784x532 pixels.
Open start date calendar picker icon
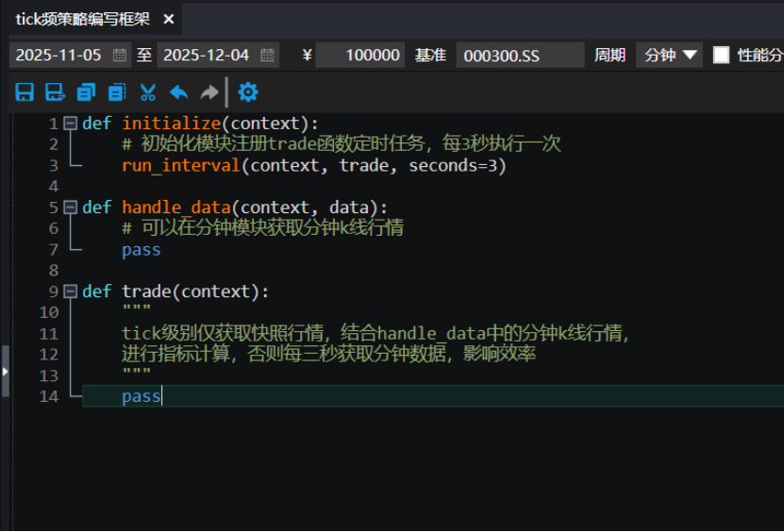(x=120, y=55)
